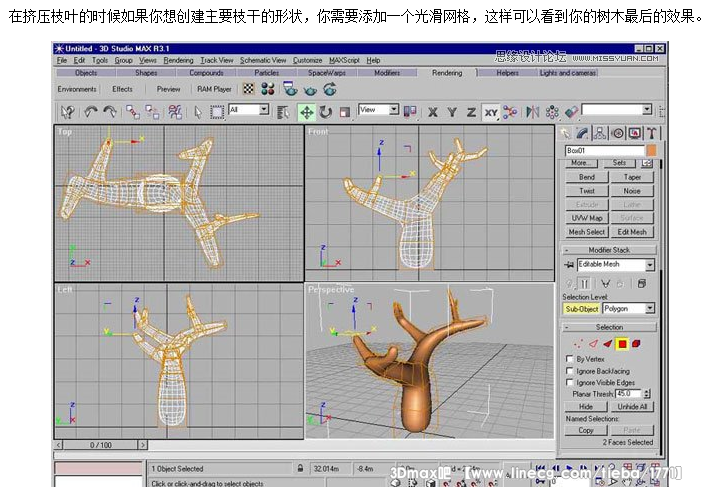Switch to the Hierarchy command panel tab
711x490 pixels.
point(600,133)
